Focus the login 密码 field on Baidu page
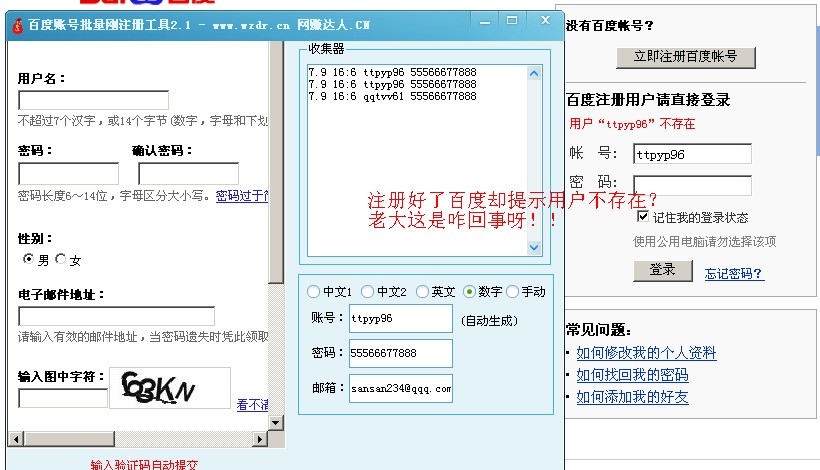The image size is (820, 470). [x=692, y=186]
